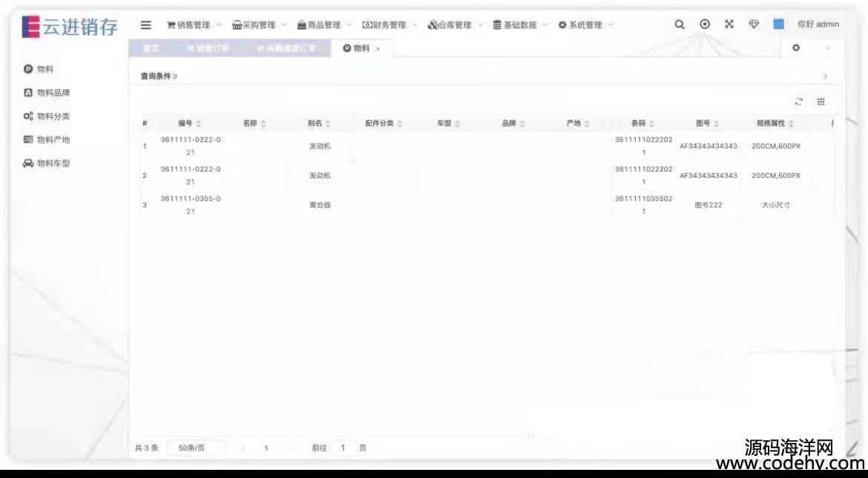Open the 销售管理 dropdown menu
The height and width of the screenshot is (478, 868).
coord(194,25)
